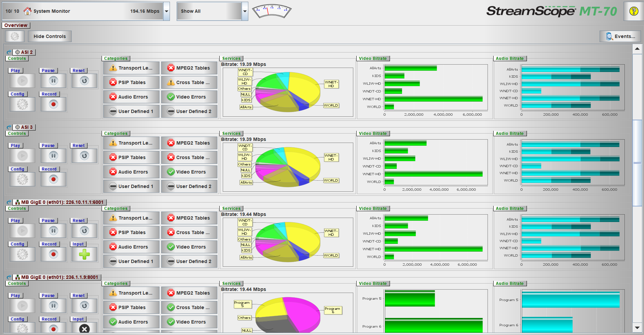
Task: Open ASI 3 User Defined 2 category
Action: [189, 186]
